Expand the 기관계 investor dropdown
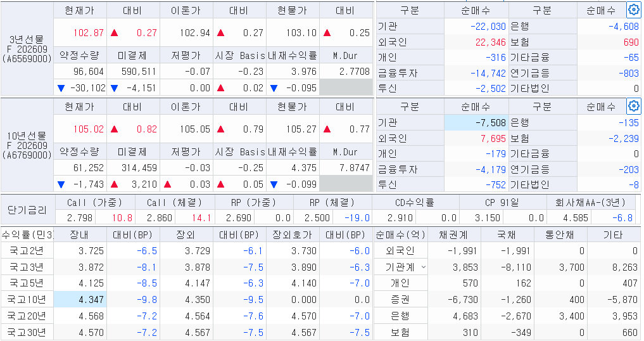This screenshot has width=644, height=341. (x=424, y=267)
